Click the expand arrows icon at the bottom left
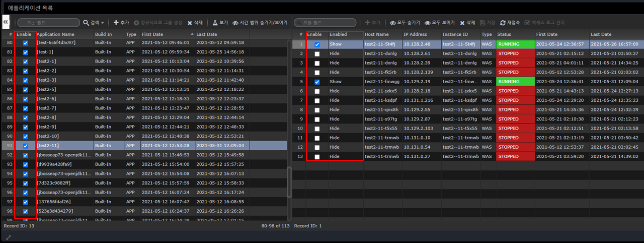The image size is (644, 243). (9, 237)
